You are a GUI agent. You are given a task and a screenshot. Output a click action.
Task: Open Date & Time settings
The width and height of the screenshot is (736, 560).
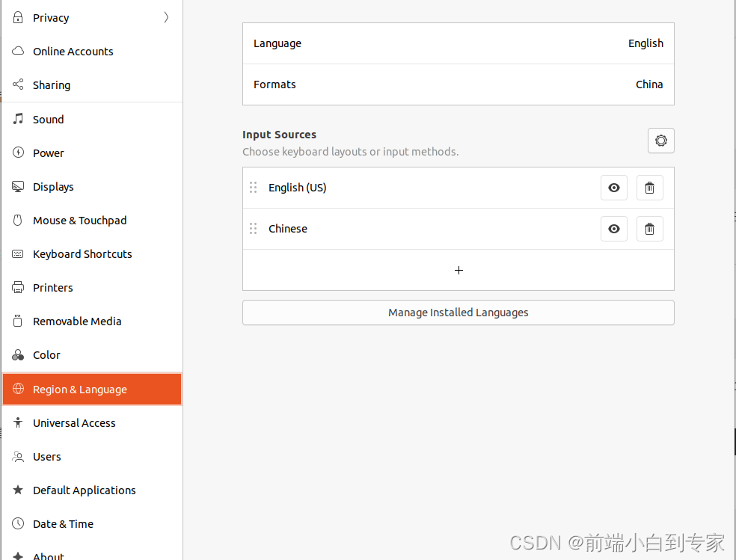pos(92,524)
